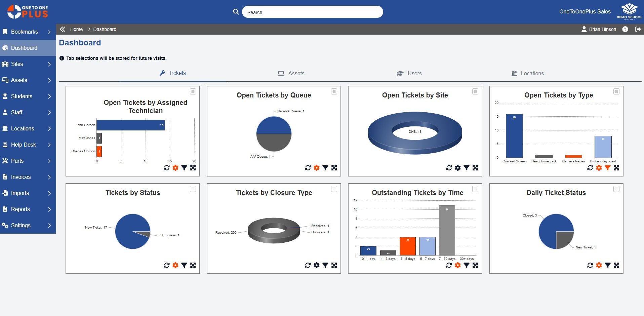Open Brian Hinson user profile
644x316 pixels.
tap(599, 29)
